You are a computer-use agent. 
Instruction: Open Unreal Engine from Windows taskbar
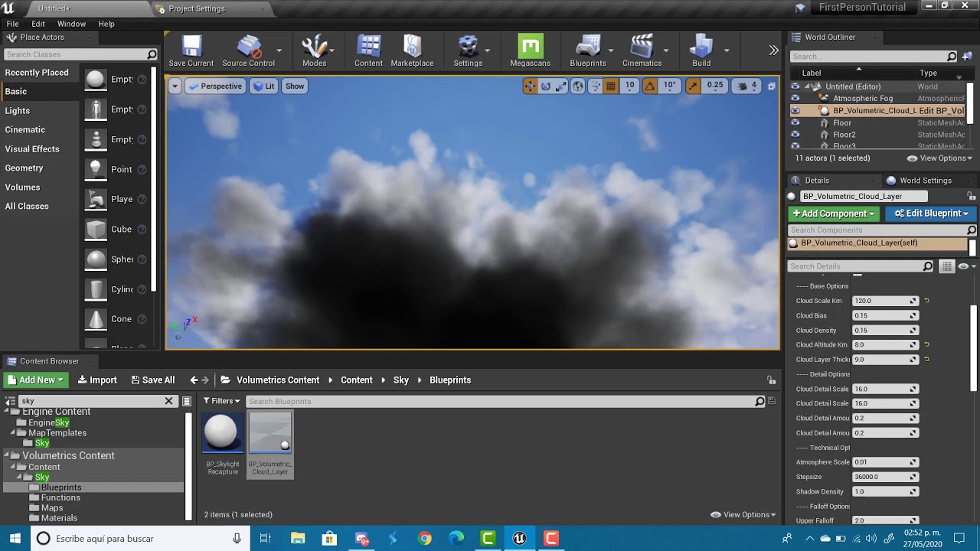pos(519,539)
